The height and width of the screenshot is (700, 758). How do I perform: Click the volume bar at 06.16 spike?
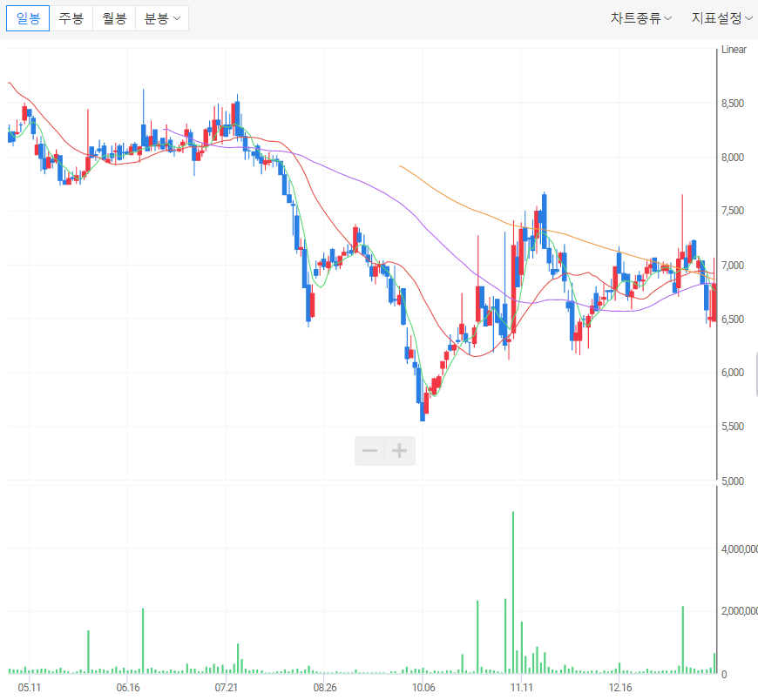[143, 641]
